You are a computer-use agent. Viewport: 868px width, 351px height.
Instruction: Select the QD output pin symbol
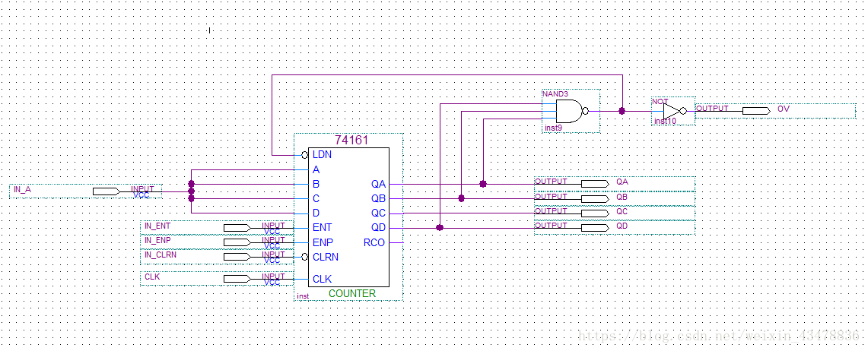(x=595, y=228)
